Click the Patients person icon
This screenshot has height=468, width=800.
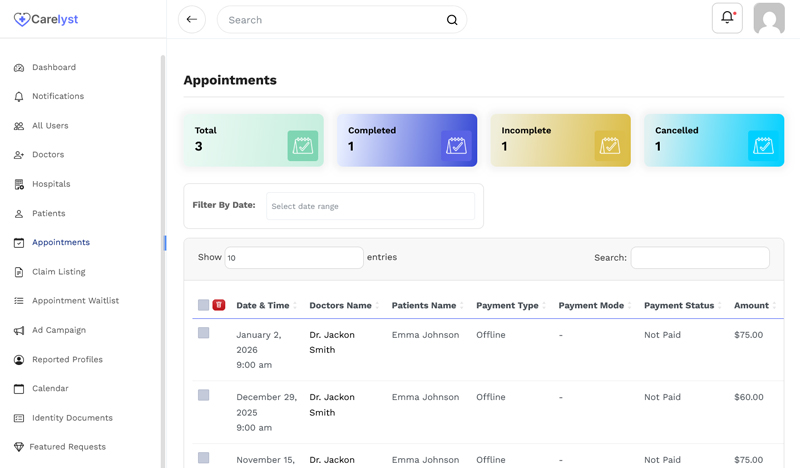pos(19,213)
